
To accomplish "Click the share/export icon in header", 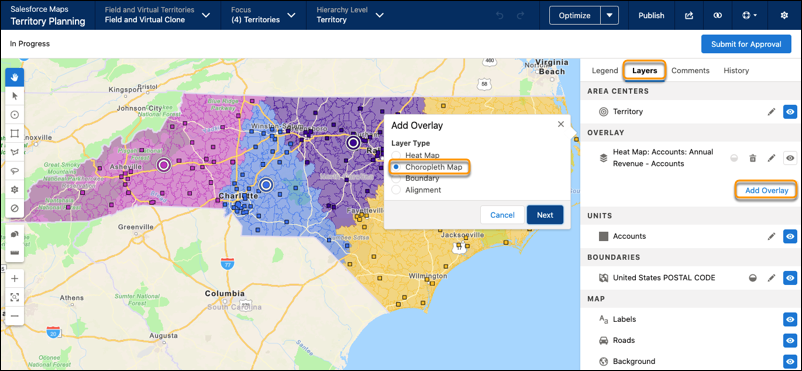I will 688,15.
